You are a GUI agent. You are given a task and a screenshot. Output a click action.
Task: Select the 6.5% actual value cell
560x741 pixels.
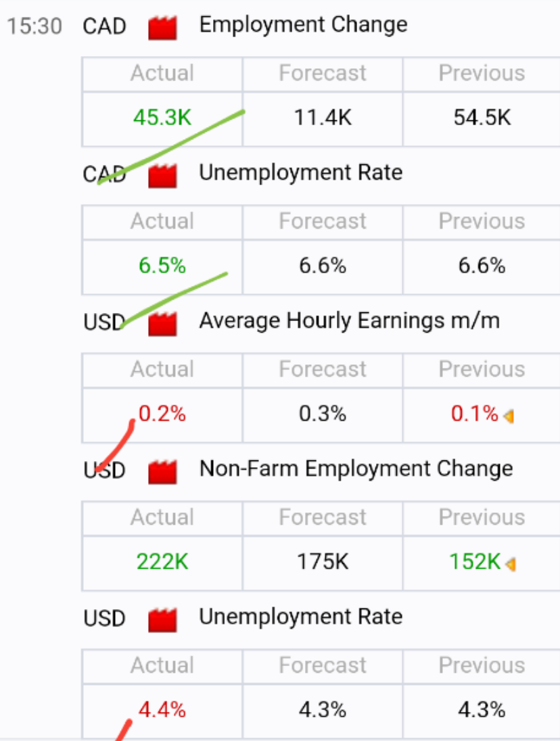tap(162, 266)
